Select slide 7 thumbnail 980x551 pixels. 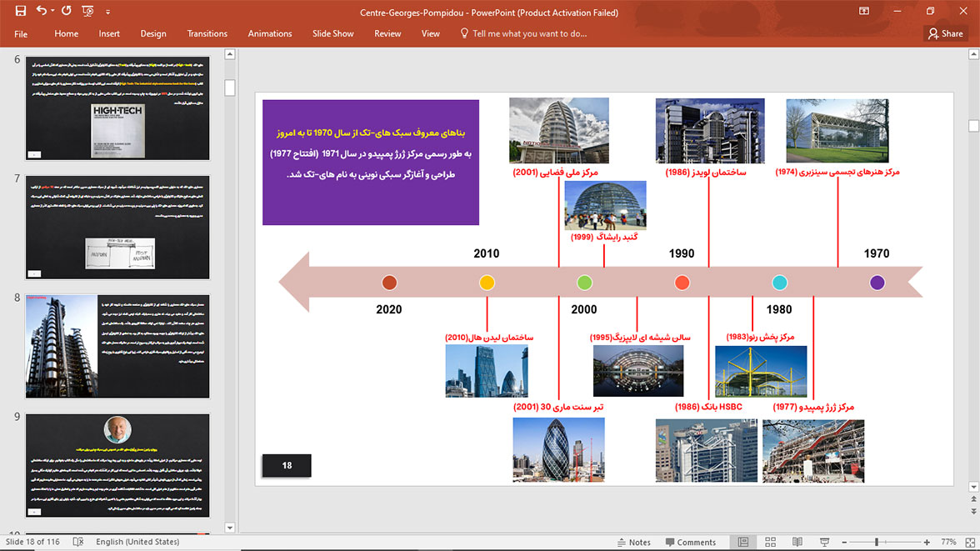pyautogui.click(x=117, y=227)
